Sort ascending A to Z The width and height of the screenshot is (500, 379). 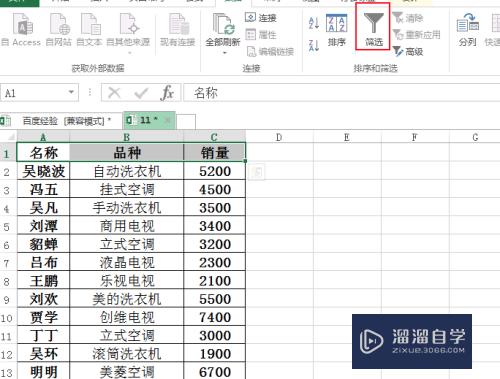[x=314, y=23]
